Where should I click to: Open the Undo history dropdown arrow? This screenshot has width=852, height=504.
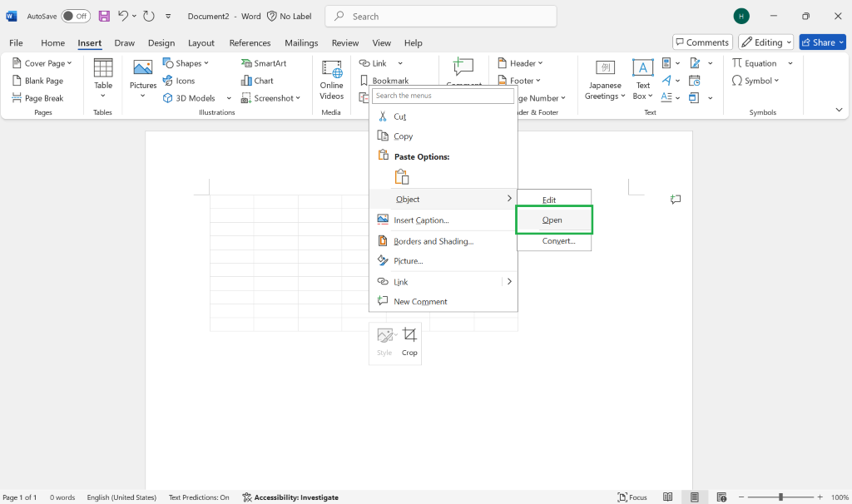click(x=134, y=17)
